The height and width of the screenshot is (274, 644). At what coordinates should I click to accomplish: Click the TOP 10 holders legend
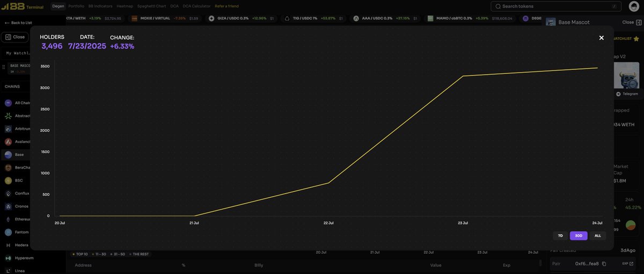coord(79,254)
